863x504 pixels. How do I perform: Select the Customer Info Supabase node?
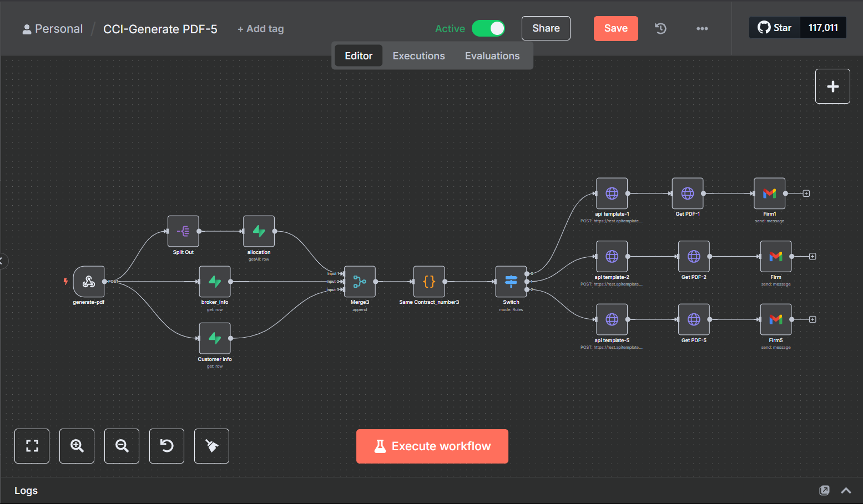click(x=215, y=338)
